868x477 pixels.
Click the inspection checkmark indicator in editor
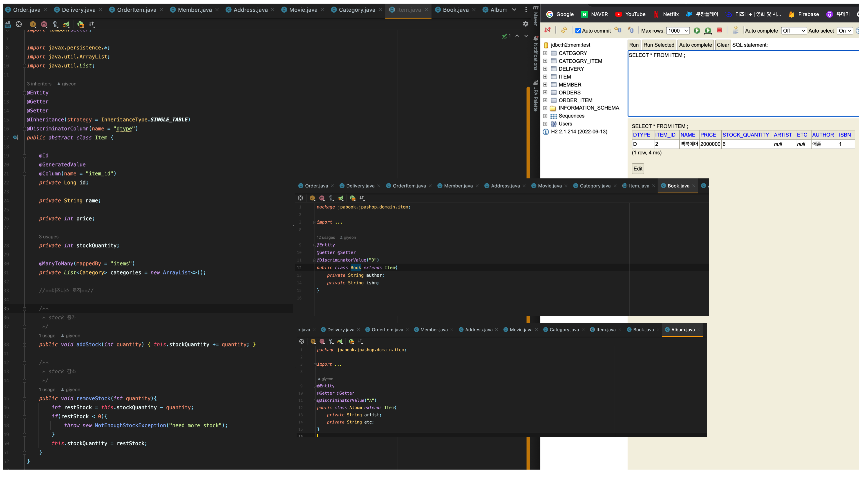coord(506,36)
